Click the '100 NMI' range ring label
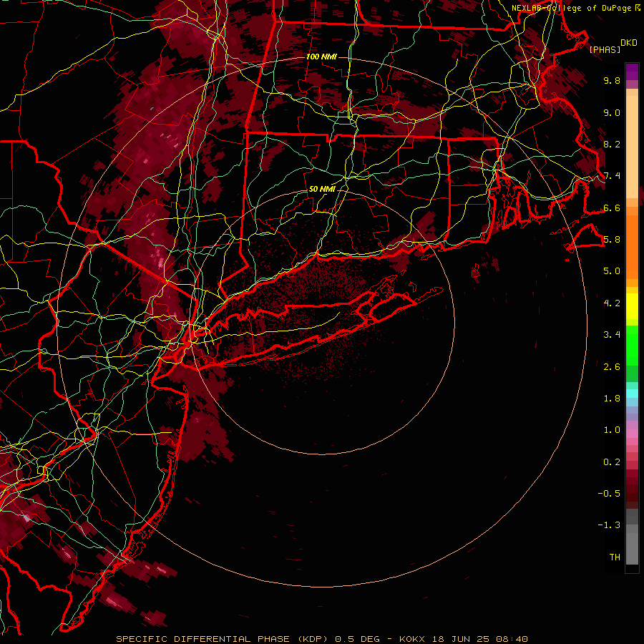 [321, 57]
